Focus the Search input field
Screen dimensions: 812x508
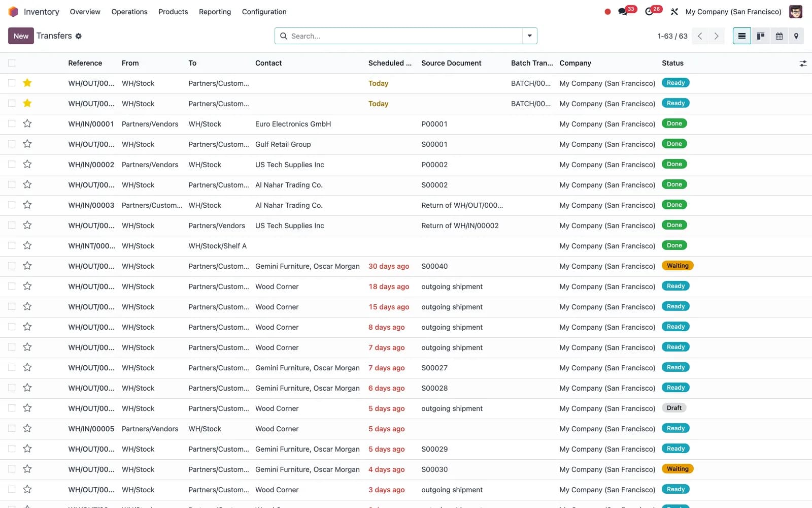[x=405, y=36]
